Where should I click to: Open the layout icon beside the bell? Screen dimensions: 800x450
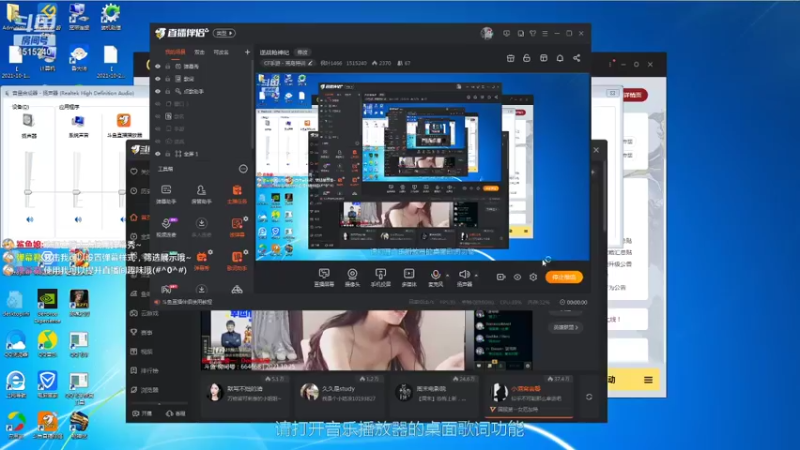click(543, 58)
